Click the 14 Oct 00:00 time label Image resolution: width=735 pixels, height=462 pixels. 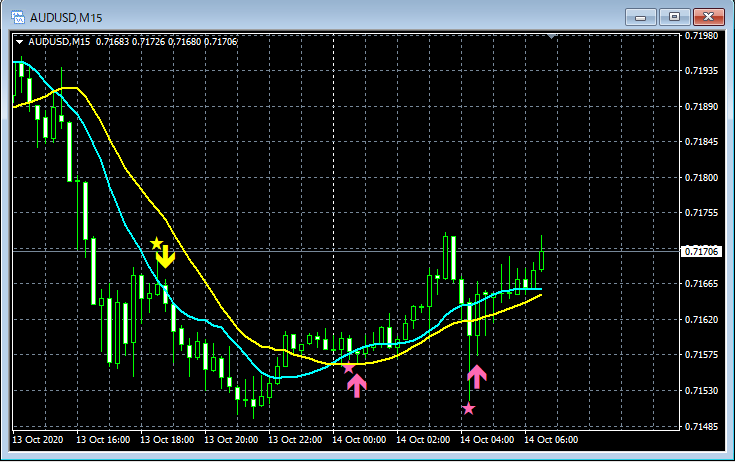359,440
